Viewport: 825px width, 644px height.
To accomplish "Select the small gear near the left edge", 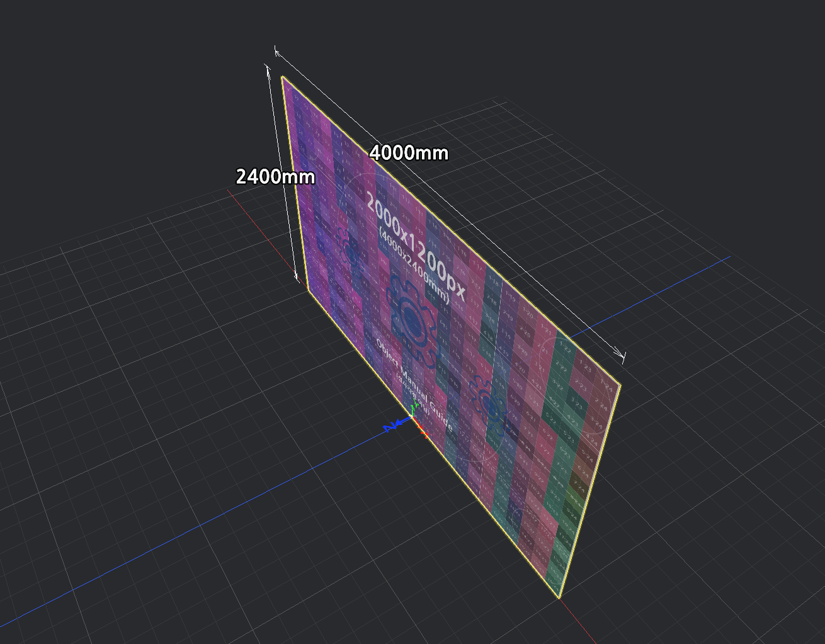I will click(x=350, y=251).
